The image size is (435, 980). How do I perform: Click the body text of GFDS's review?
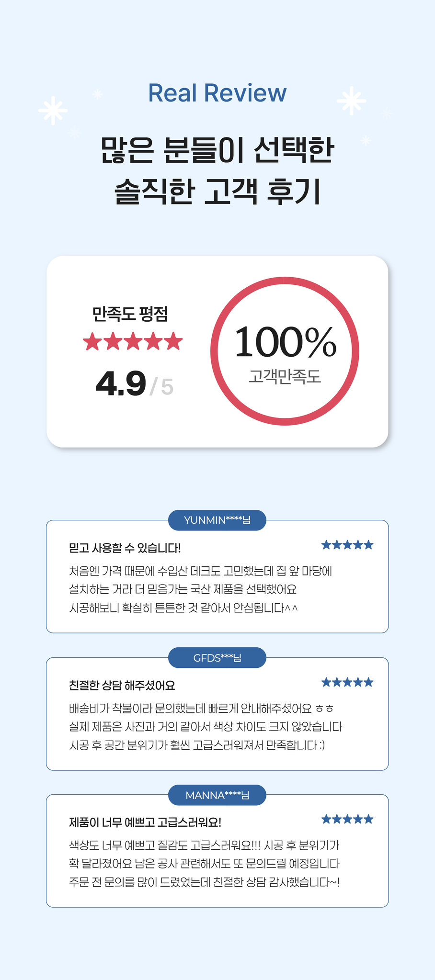click(x=206, y=727)
